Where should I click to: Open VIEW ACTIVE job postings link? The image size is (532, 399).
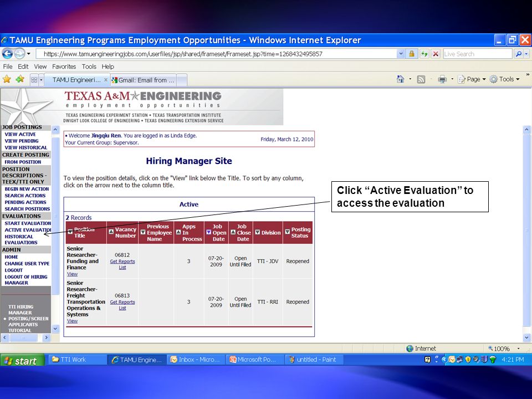[x=20, y=134]
